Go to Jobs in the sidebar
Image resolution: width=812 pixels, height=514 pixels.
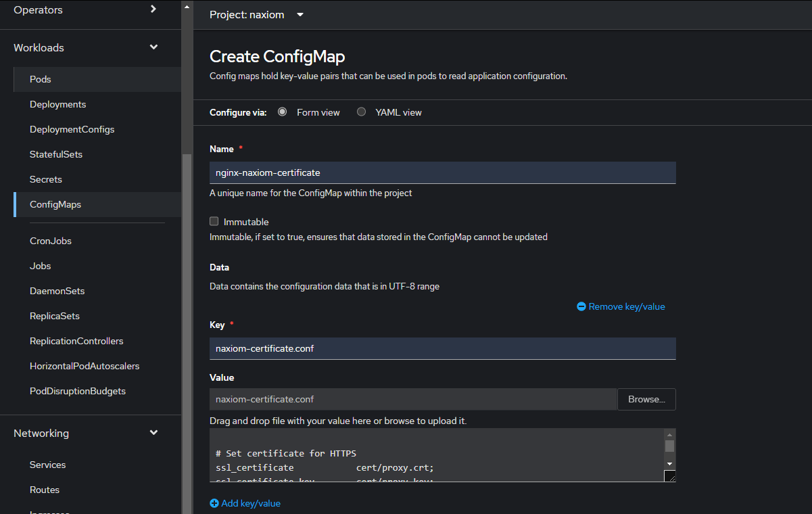point(97,266)
